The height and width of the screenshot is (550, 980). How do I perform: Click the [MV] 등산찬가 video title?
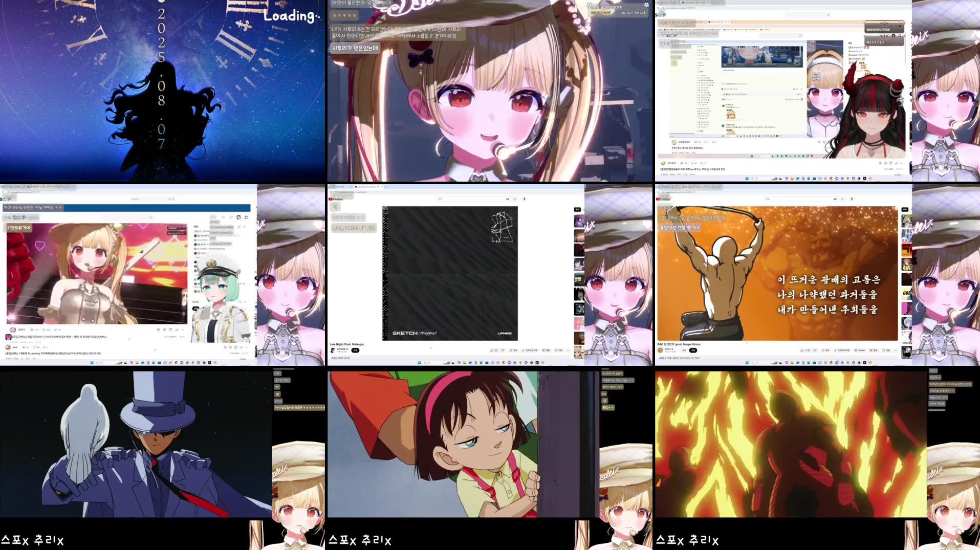[679, 344]
